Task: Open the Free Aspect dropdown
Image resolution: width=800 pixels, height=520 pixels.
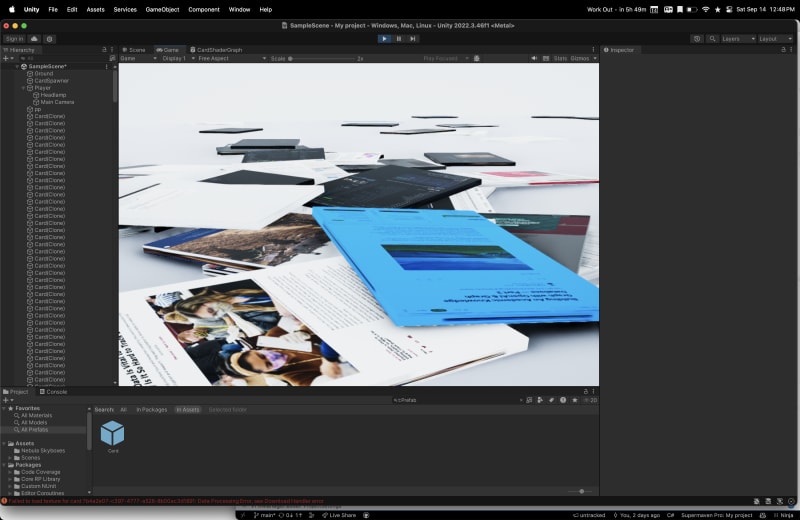Action: [x=232, y=59]
